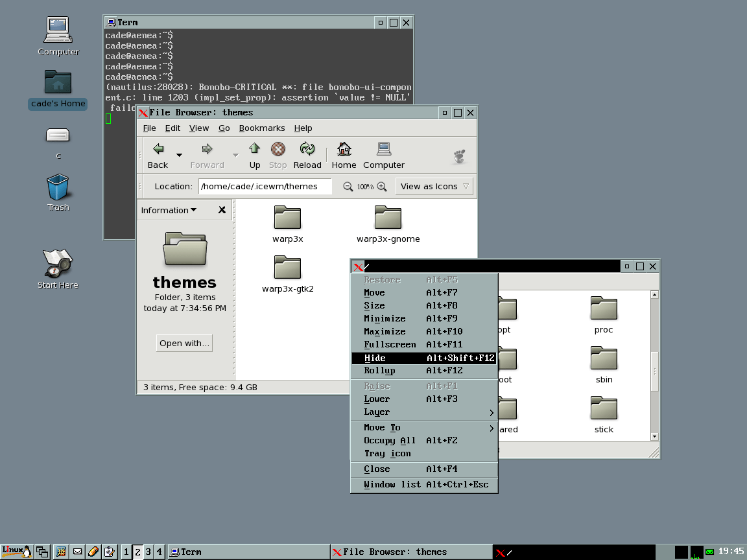Click the Start Here desktop icon
Image resolution: width=747 pixels, height=560 pixels.
pos(58,263)
